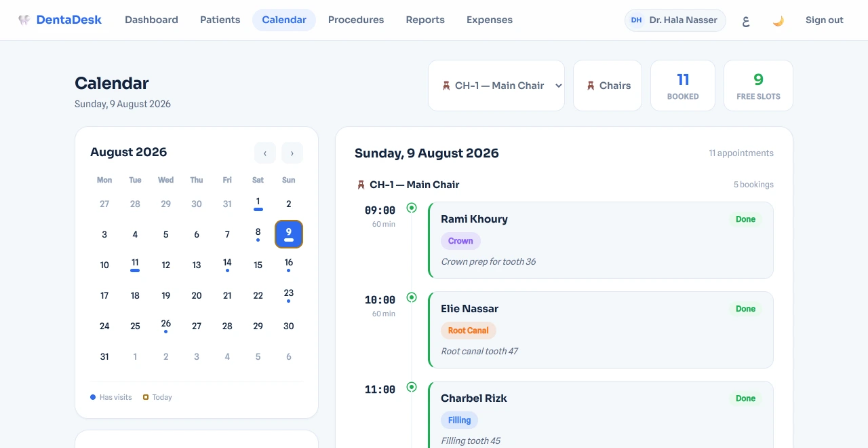
Task: Click the 10:00 time label
Action: (380, 300)
